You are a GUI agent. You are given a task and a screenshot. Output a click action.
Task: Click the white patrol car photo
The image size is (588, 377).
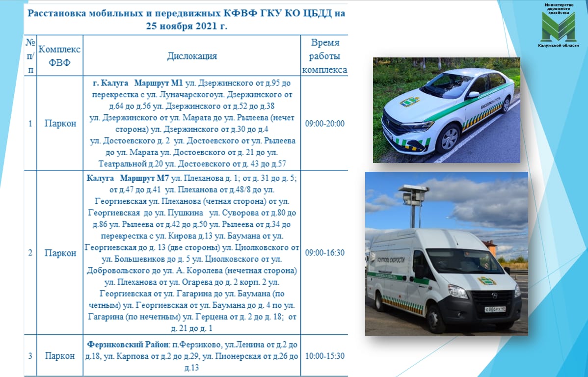click(x=446, y=110)
